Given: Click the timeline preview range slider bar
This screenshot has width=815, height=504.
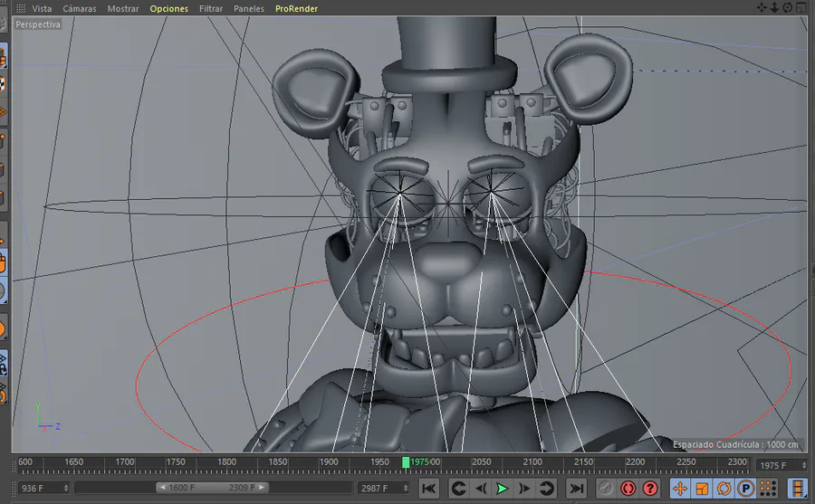Looking at the screenshot, I should tap(213, 488).
